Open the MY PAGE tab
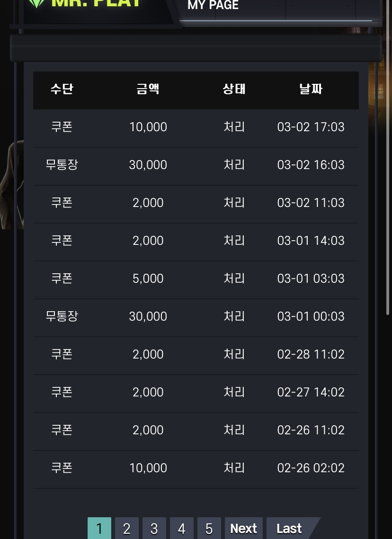Screen dimensions: 392x539 pyautogui.click(x=213, y=5)
